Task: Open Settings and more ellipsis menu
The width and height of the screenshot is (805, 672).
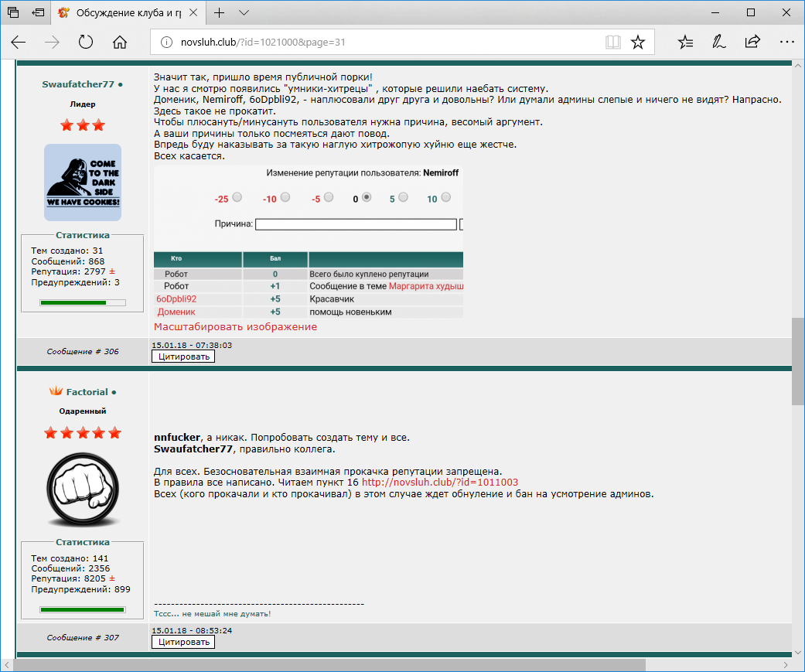Action: coord(786,42)
